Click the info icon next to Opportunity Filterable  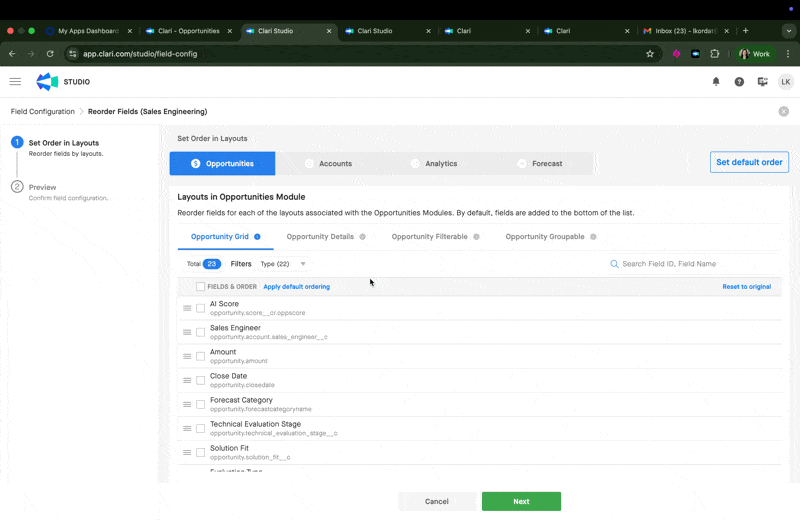pos(476,237)
